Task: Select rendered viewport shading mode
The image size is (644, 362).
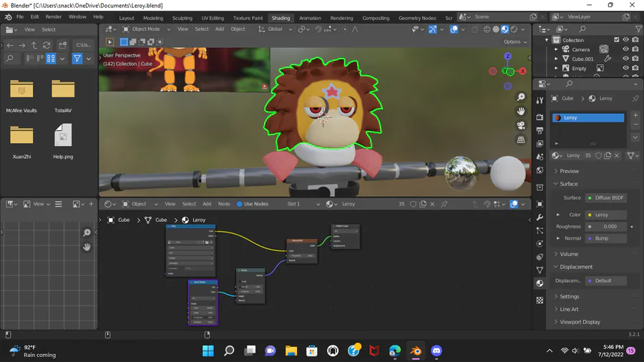Action: coord(514,29)
